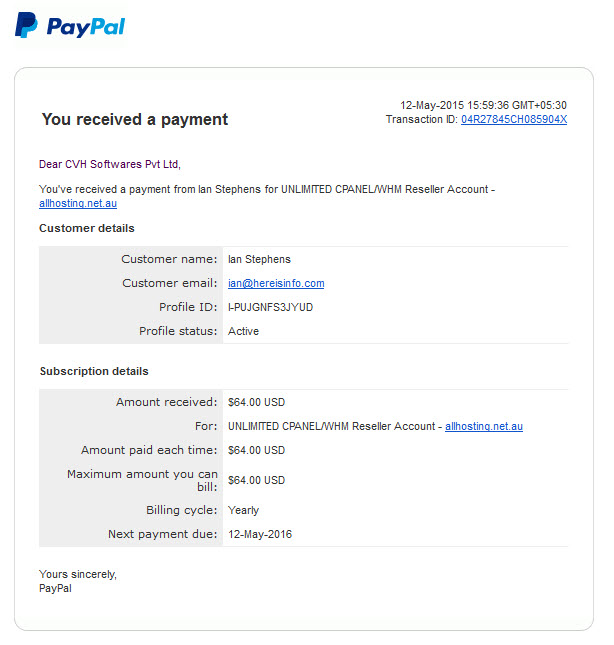The image size is (614, 645).
Task: Open allhosting.net.au link in intro paragraph
Action: click(x=78, y=203)
